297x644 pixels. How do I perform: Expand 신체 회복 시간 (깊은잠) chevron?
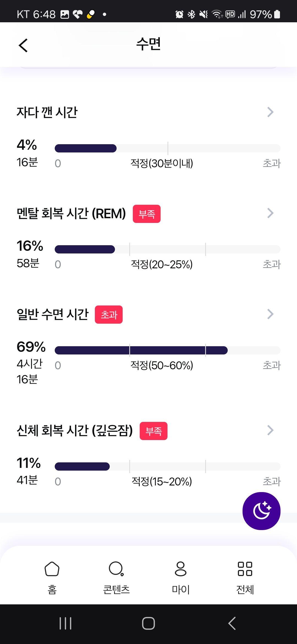[x=270, y=430]
